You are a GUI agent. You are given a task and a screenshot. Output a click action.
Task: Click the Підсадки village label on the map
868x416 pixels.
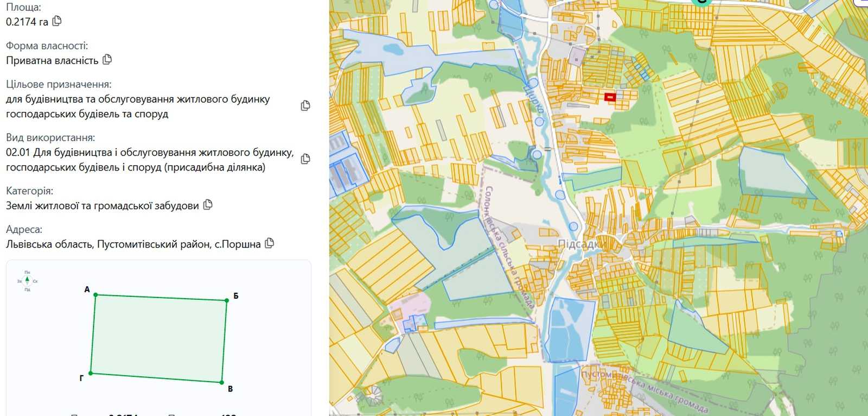click(x=582, y=244)
